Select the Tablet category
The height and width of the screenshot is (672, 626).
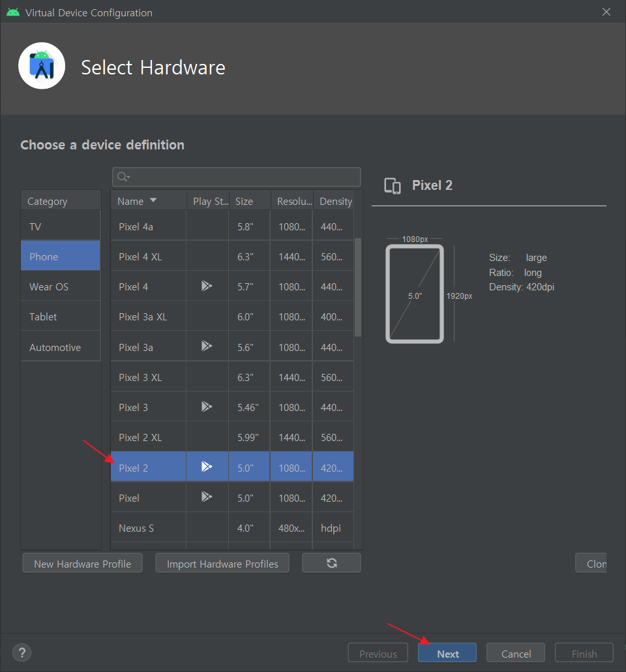61,316
